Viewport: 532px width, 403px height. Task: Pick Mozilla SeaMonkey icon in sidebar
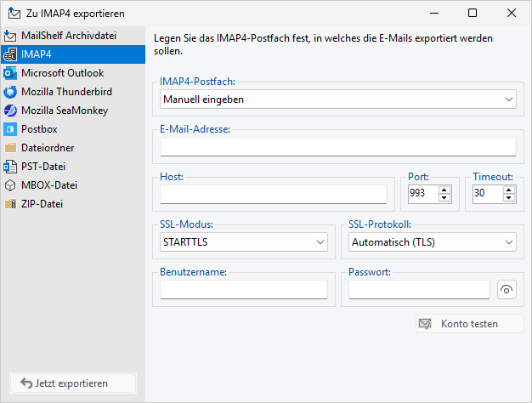(10, 111)
